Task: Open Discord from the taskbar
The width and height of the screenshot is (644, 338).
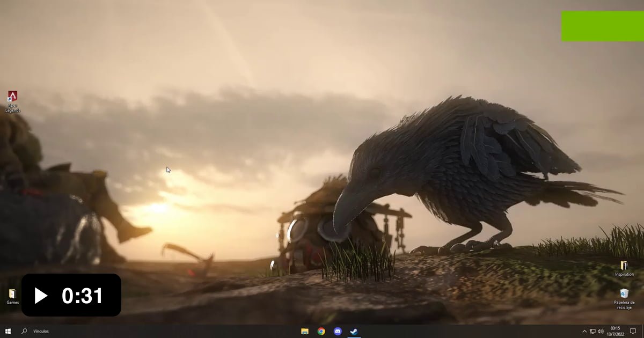Action: (338, 331)
